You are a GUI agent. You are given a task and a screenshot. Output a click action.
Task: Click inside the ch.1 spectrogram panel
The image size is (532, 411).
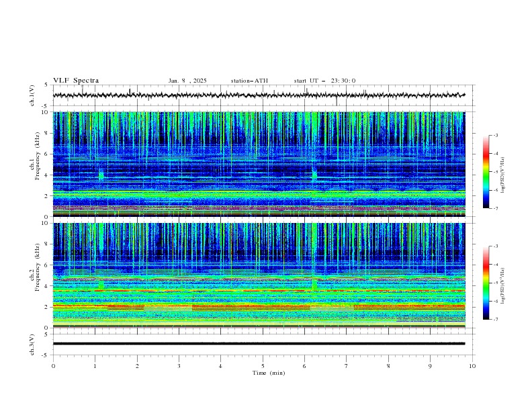tap(259, 164)
